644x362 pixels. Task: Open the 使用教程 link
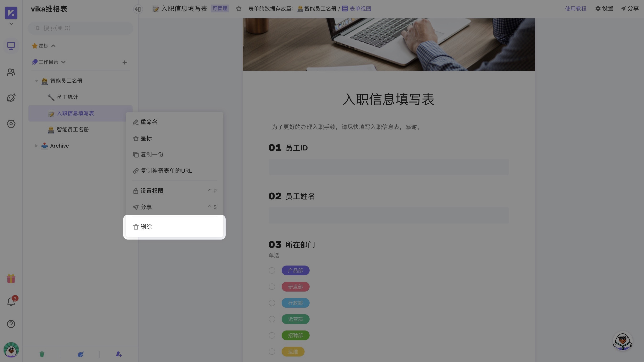[575, 9]
